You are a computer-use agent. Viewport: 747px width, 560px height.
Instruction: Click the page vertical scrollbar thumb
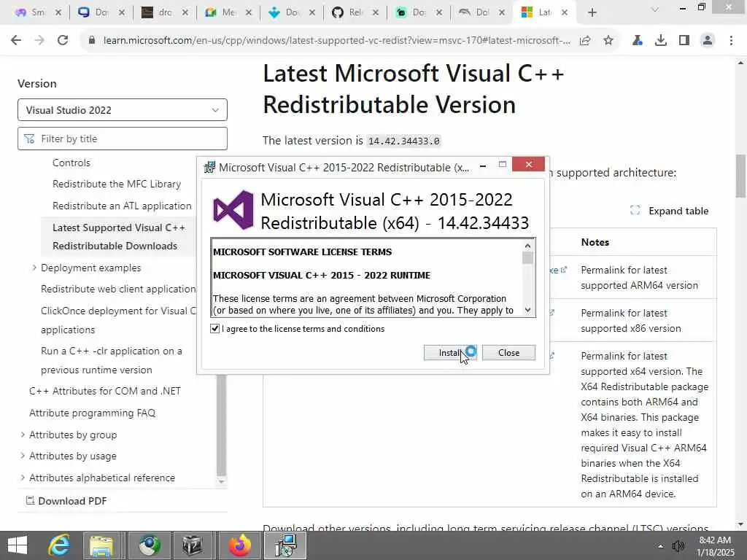click(x=740, y=176)
